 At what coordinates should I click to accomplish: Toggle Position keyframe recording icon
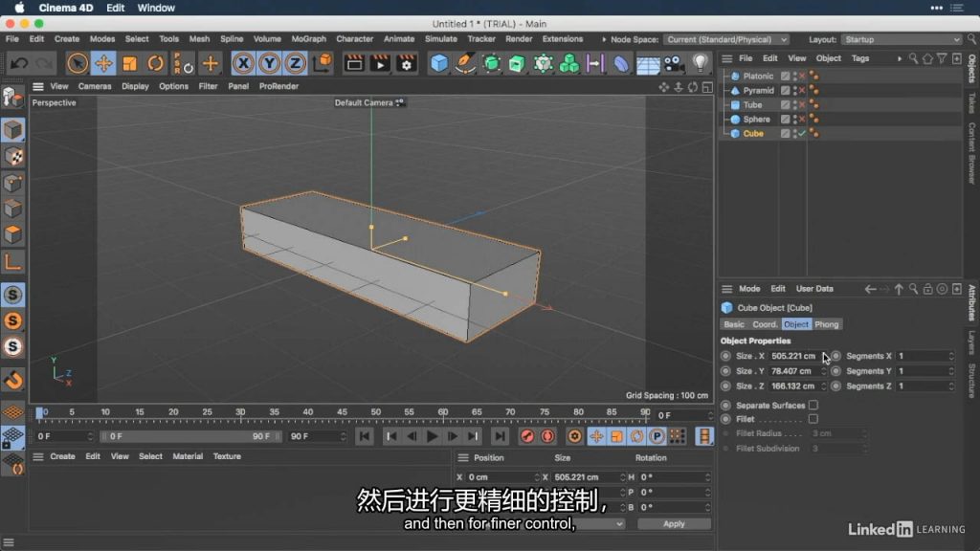596,436
